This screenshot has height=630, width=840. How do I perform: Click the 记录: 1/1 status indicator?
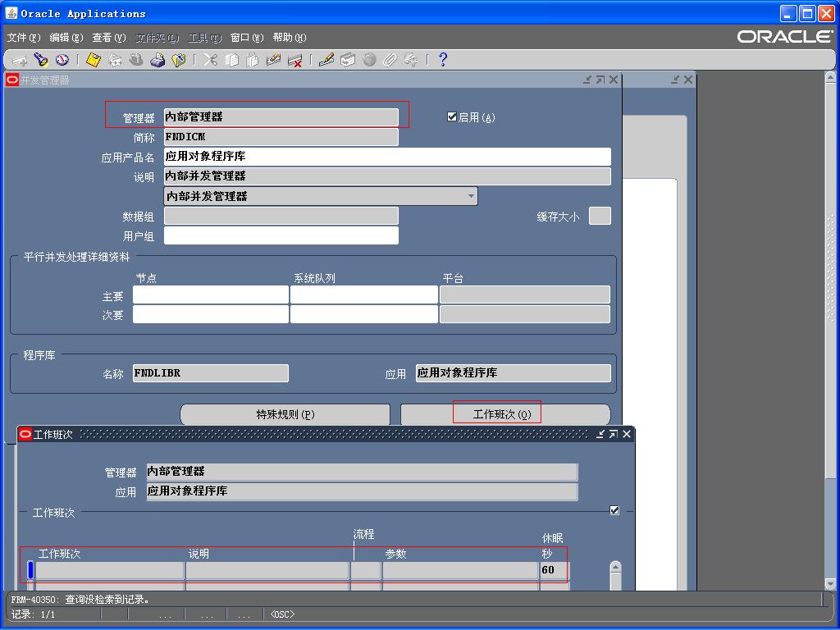click(x=33, y=614)
